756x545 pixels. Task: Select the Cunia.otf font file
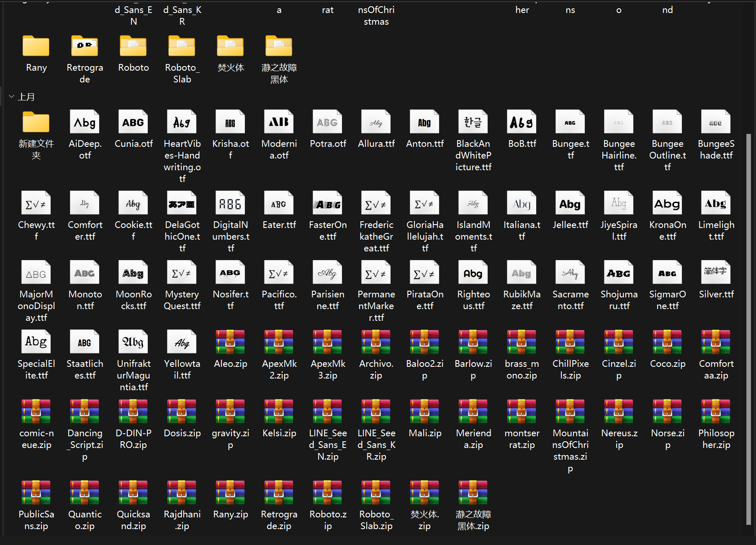click(x=133, y=122)
